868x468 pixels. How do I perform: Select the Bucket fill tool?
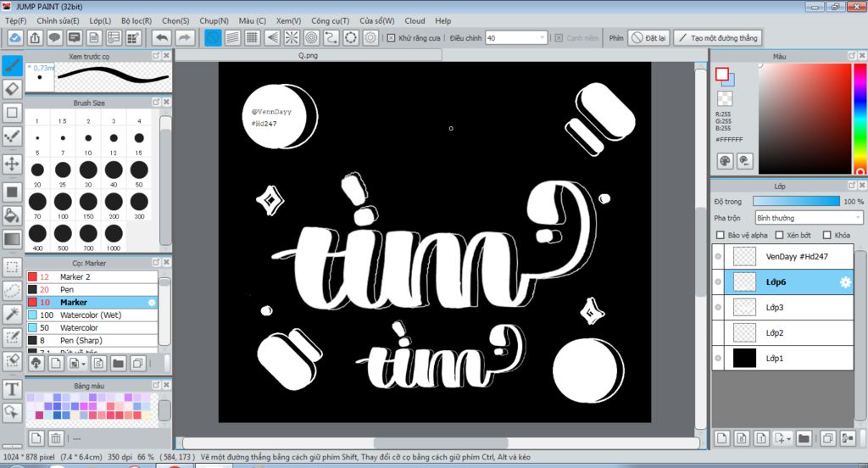12,215
